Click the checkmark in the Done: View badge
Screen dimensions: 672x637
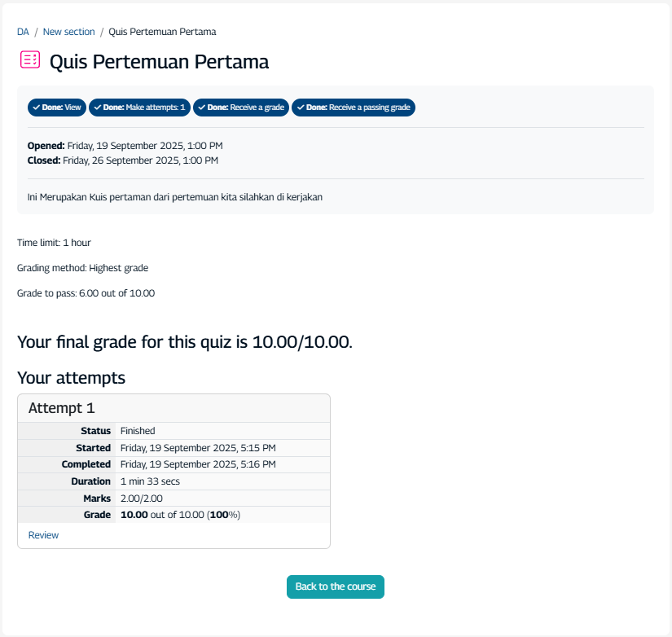37,108
